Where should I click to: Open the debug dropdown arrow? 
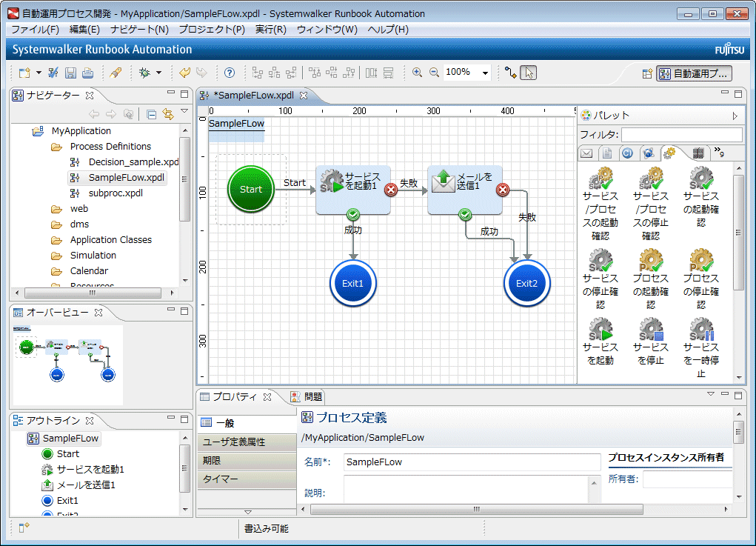158,73
